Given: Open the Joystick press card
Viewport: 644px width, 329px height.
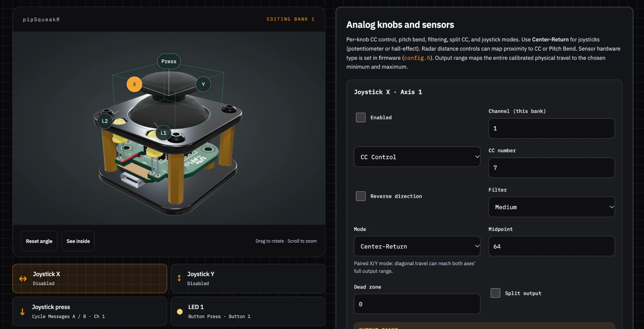Looking at the screenshot, I should 90,311.
